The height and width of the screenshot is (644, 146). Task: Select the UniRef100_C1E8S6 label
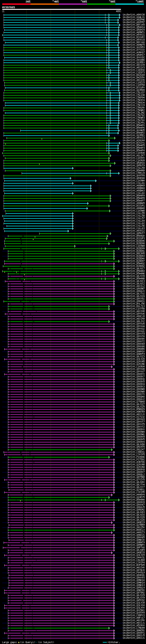point(134,70)
